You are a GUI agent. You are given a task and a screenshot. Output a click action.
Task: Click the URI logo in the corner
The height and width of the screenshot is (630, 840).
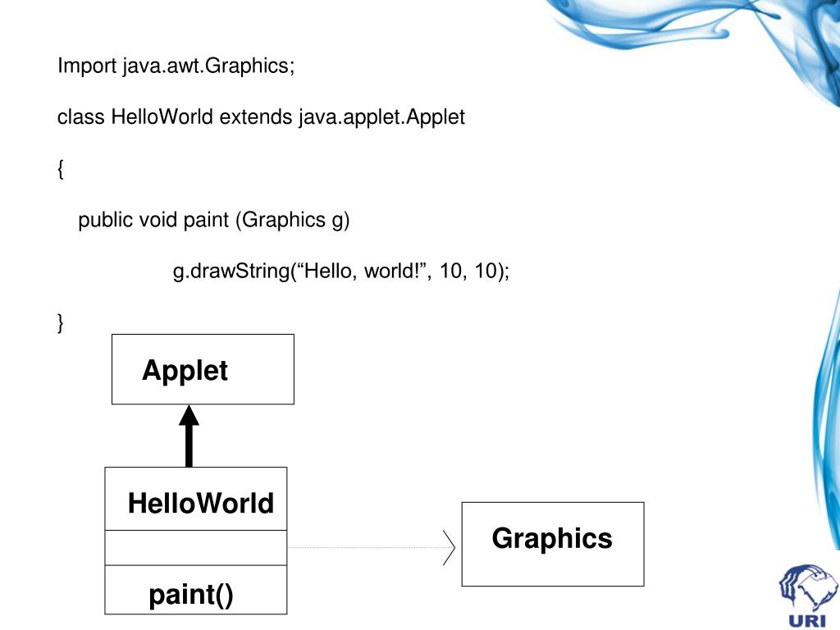[x=809, y=596]
